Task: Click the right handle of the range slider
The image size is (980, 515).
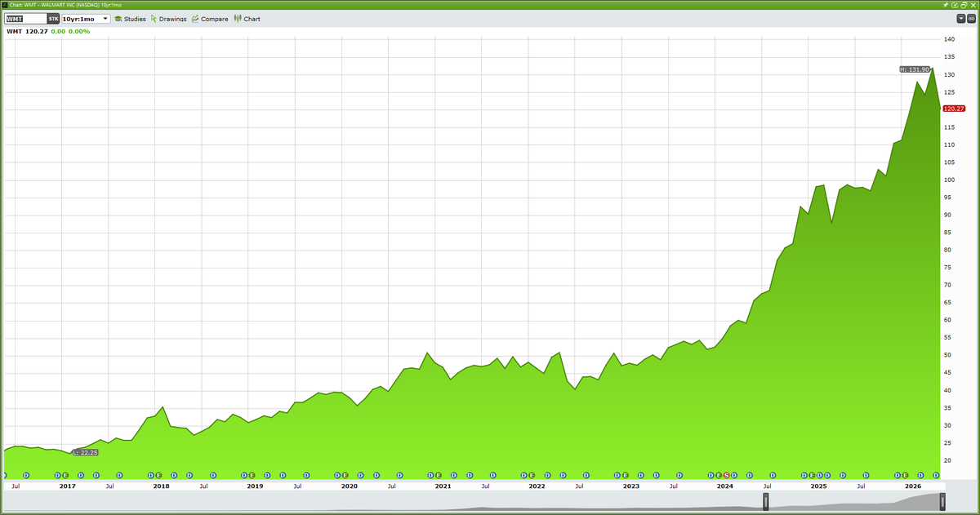Action: 942,500
